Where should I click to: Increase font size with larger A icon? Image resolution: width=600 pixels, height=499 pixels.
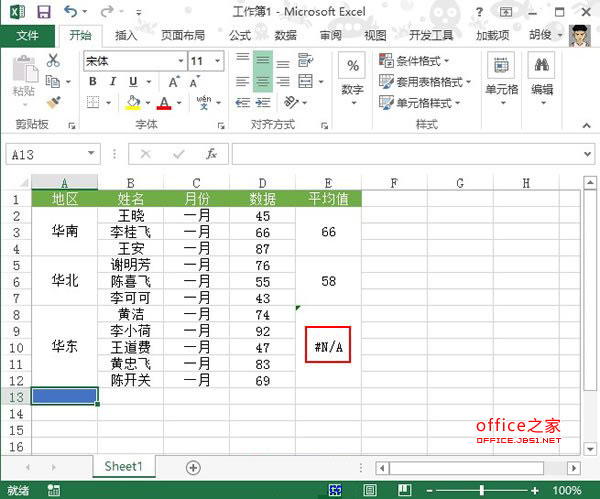pyautogui.click(x=174, y=82)
